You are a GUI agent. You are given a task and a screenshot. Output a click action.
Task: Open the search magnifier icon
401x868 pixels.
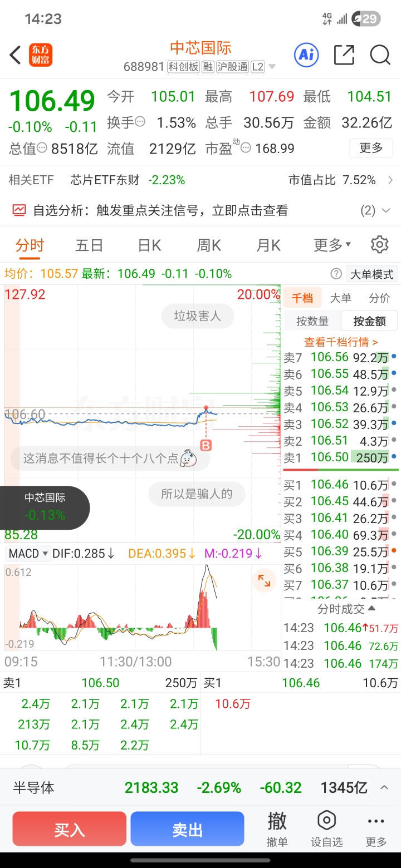(x=380, y=55)
